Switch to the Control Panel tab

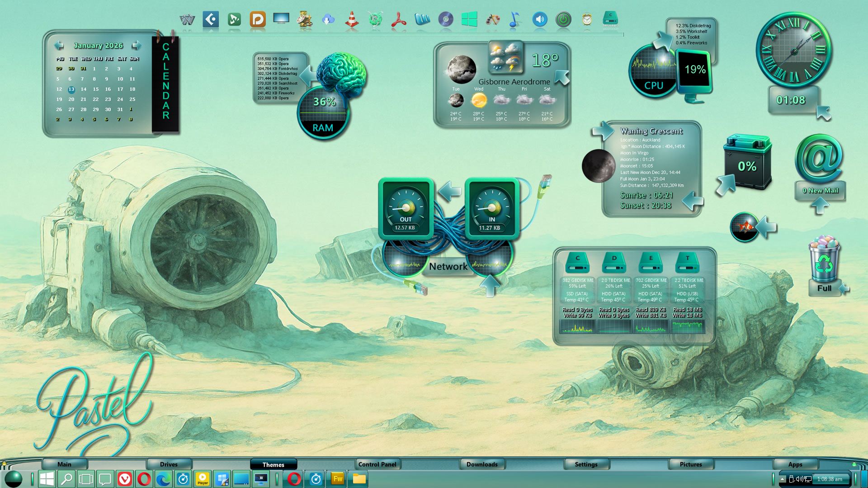point(377,464)
